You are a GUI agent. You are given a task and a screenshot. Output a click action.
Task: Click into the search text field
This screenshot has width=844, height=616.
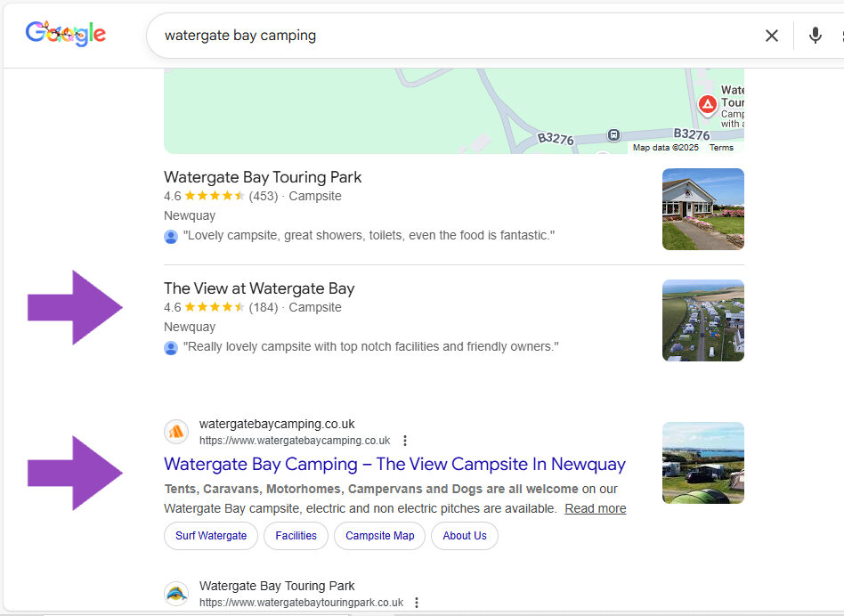[x=445, y=36]
